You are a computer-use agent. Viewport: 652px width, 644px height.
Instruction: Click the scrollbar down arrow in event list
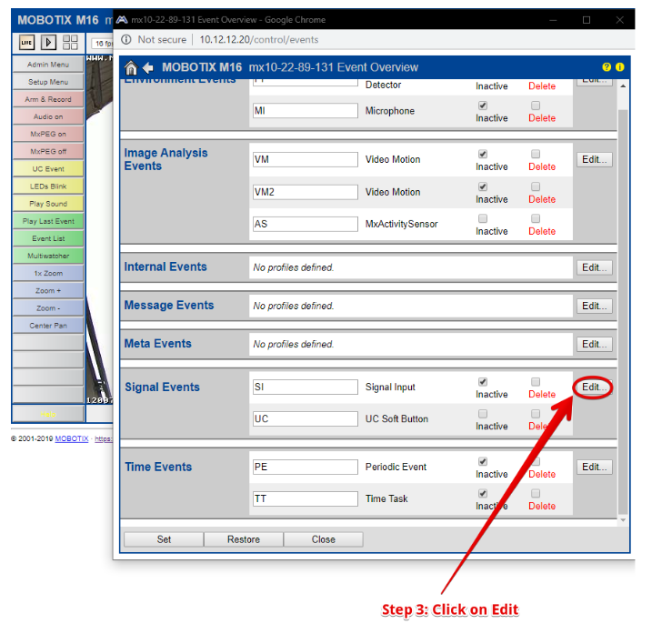point(622,519)
